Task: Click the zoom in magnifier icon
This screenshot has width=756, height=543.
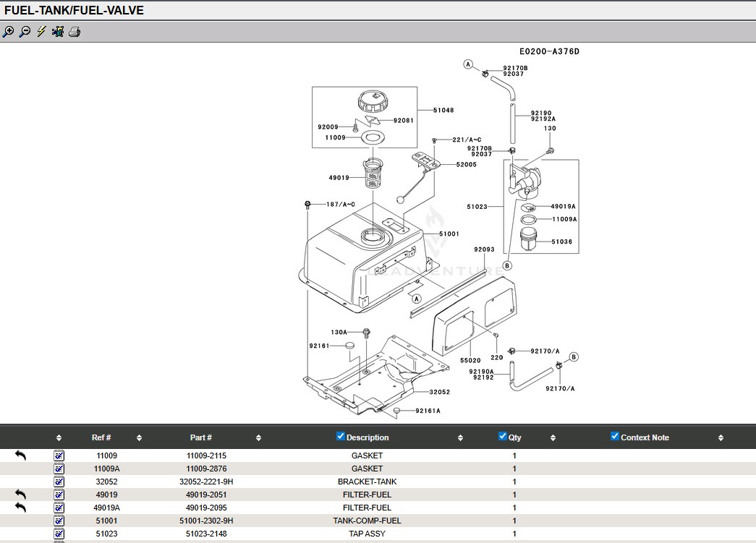Action: pyautogui.click(x=8, y=32)
